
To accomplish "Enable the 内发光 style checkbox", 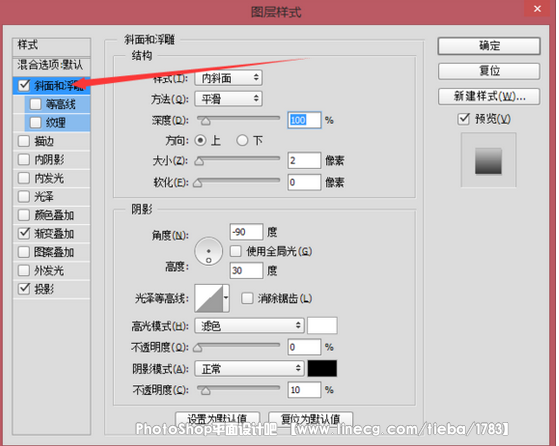I will click(x=24, y=178).
